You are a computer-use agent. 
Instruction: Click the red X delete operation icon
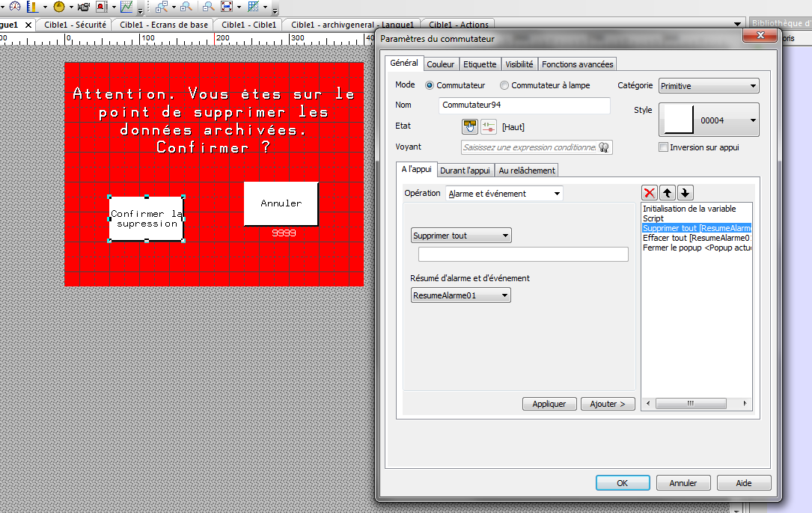click(x=650, y=193)
